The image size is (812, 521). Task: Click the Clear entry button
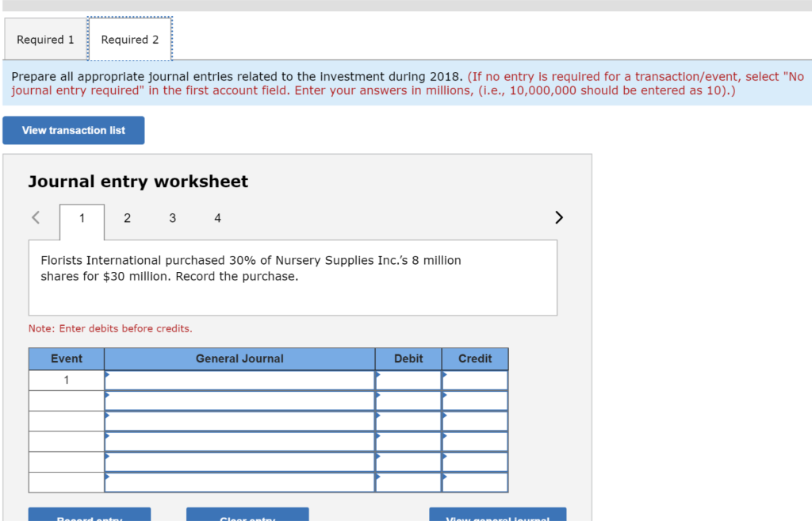(247, 516)
